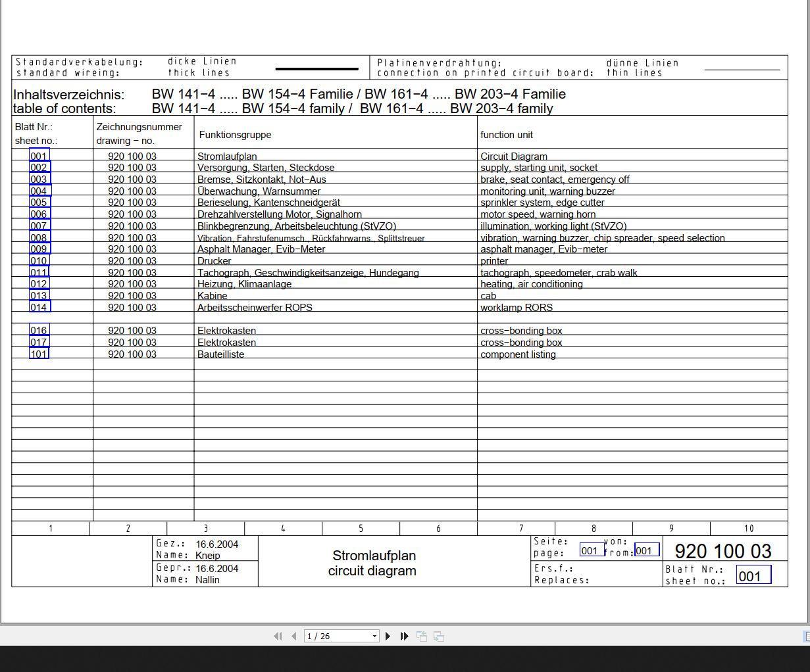Open sheet 004 link for Überwachung, Warnsummer
Screen dimensions: 810x672
pos(39,191)
